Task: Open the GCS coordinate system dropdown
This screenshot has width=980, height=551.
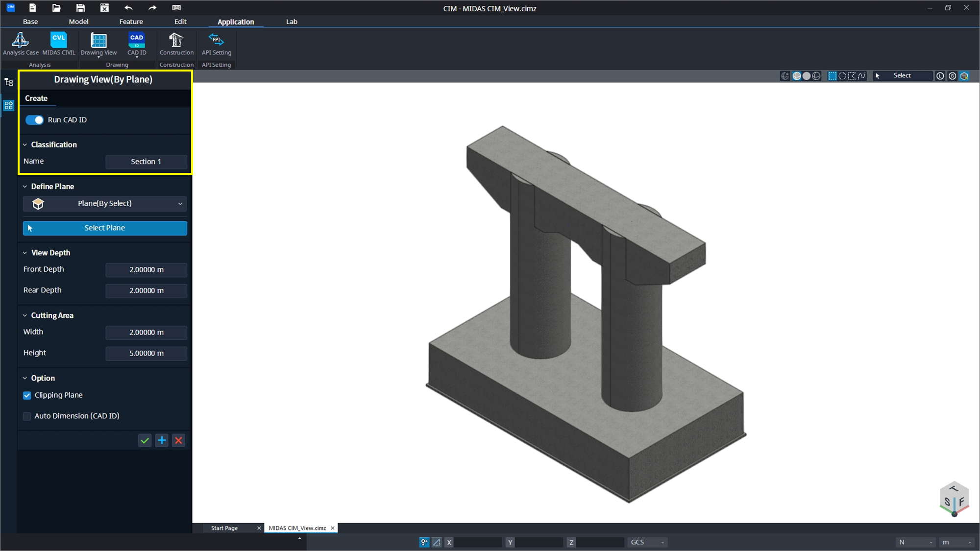Action: tap(647, 542)
